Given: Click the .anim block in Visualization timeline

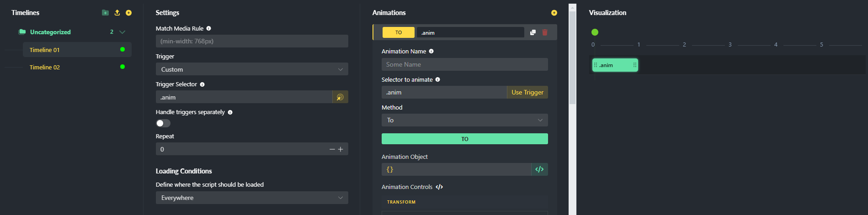Looking at the screenshot, I should [x=615, y=65].
